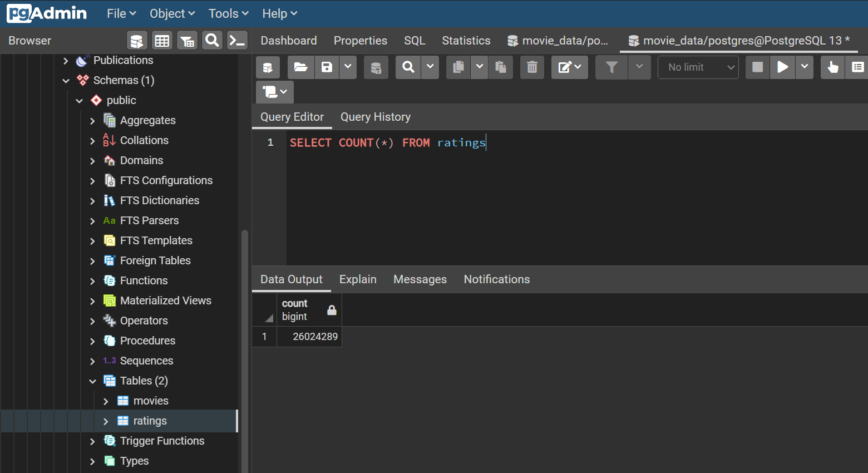Open the Execute options dropdown arrow

point(805,67)
